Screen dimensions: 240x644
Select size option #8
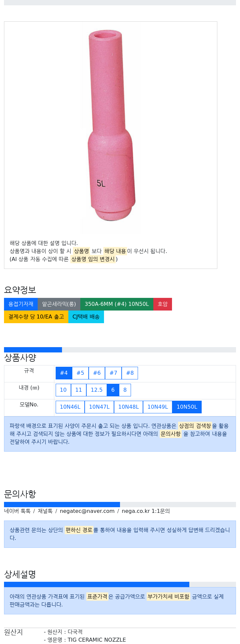130,373
